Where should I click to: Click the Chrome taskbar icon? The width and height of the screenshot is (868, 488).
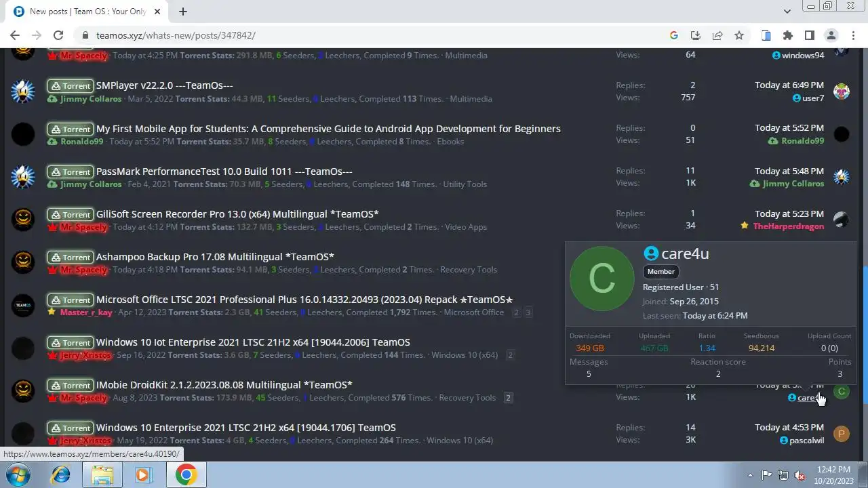(186, 474)
